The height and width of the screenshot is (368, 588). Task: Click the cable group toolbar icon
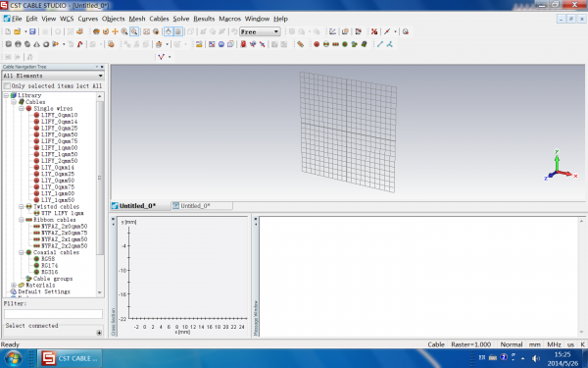(x=354, y=44)
